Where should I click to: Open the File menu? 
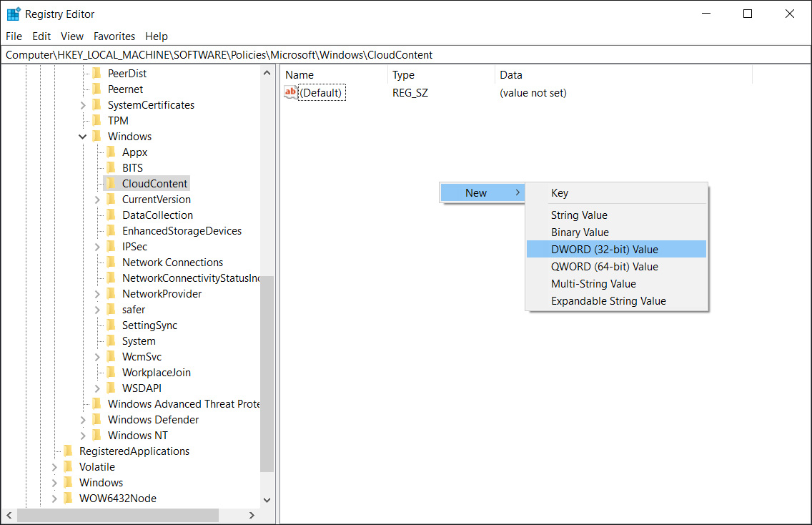pos(14,36)
